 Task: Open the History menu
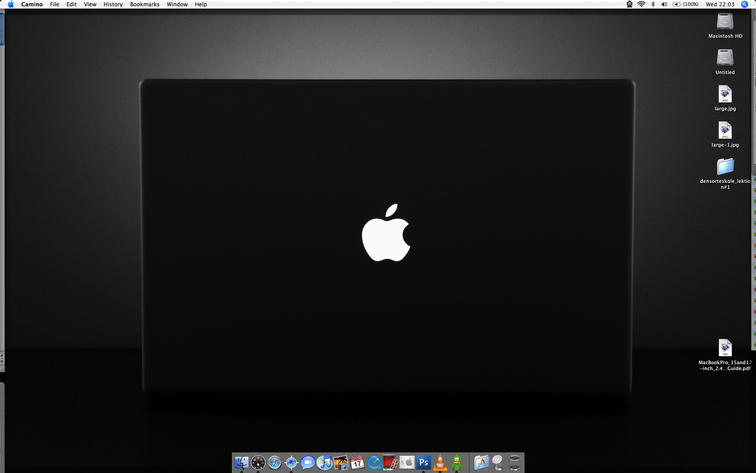pyautogui.click(x=113, y=4)
